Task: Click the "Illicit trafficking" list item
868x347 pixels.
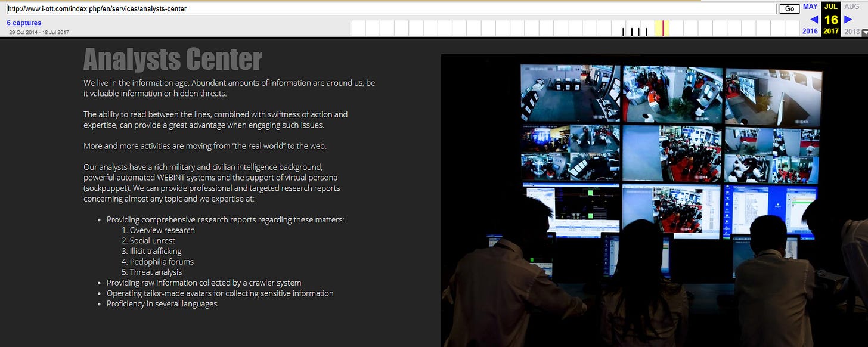Action: click(156, 251)
